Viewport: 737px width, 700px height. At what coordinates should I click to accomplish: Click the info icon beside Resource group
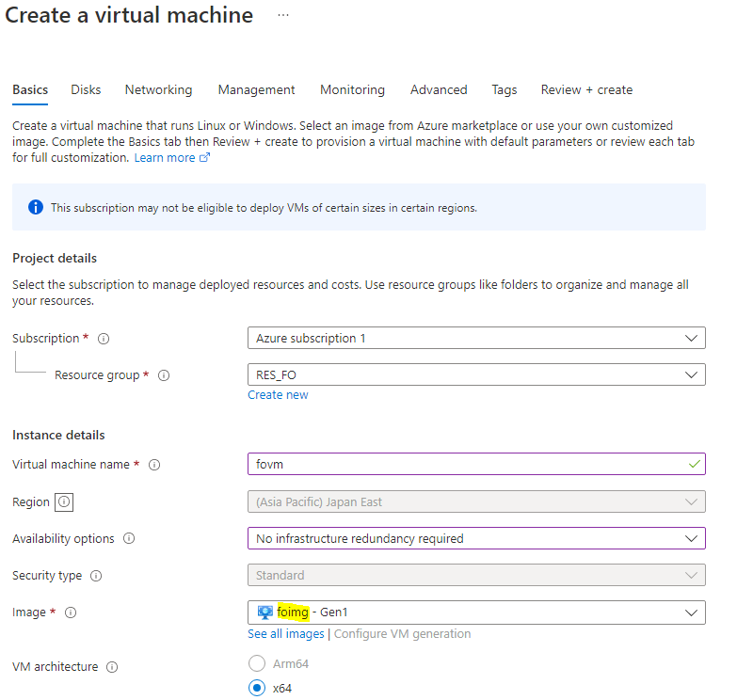164,375
